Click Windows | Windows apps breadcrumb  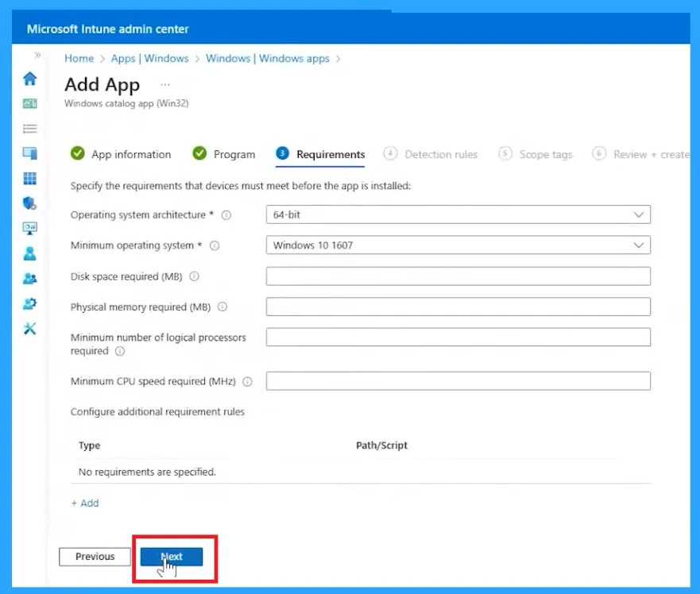pos(268,59)
